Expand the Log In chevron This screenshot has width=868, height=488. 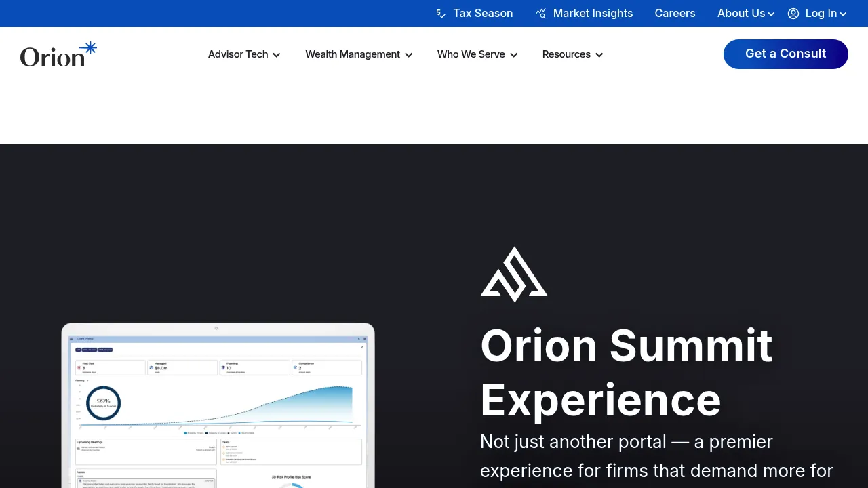click(x=843, y=14)
